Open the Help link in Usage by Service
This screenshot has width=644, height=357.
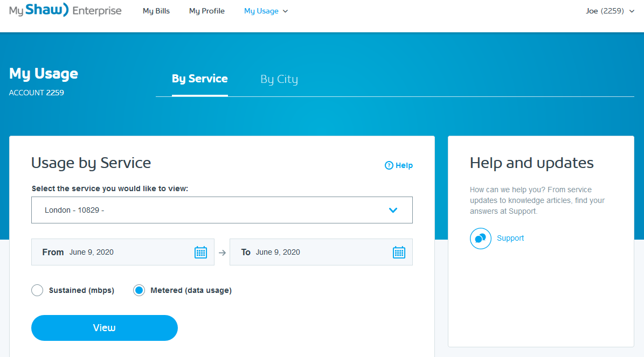399,165
